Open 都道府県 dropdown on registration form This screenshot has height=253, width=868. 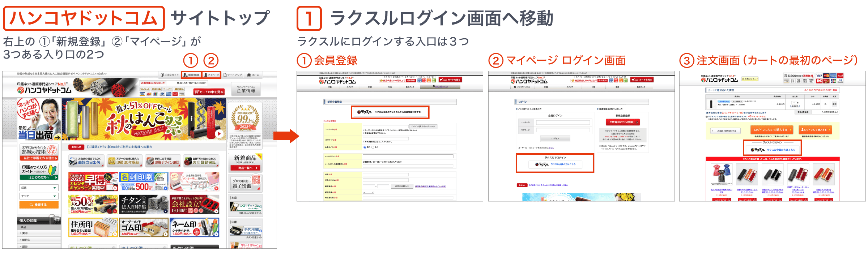tap(369, 192)
